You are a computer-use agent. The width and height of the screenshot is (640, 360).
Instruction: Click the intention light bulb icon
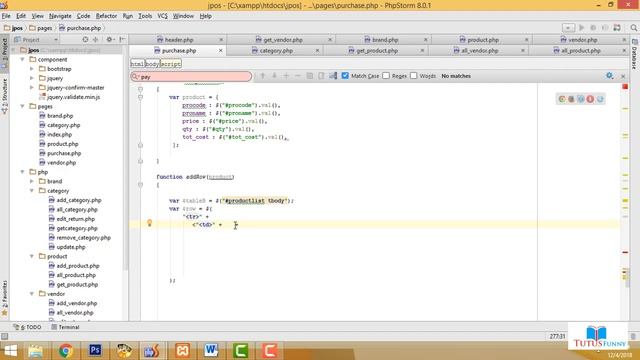coord(149,223)
